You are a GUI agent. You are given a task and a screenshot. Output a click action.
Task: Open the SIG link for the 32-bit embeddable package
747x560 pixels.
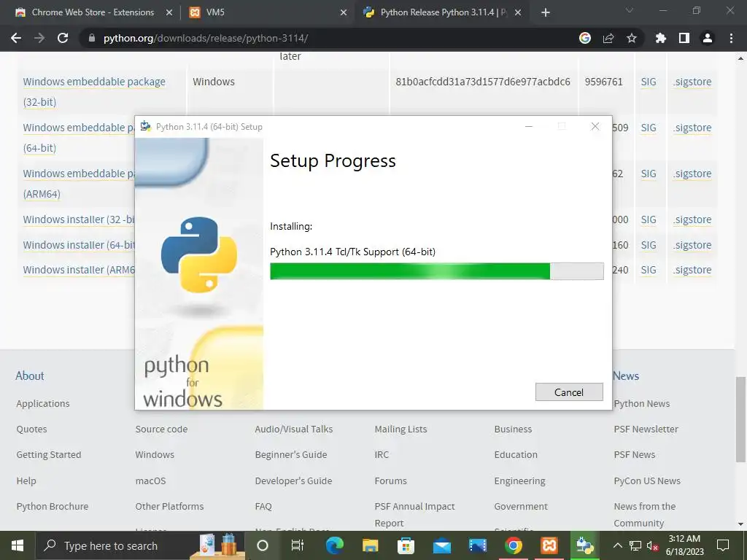[649, 82]
